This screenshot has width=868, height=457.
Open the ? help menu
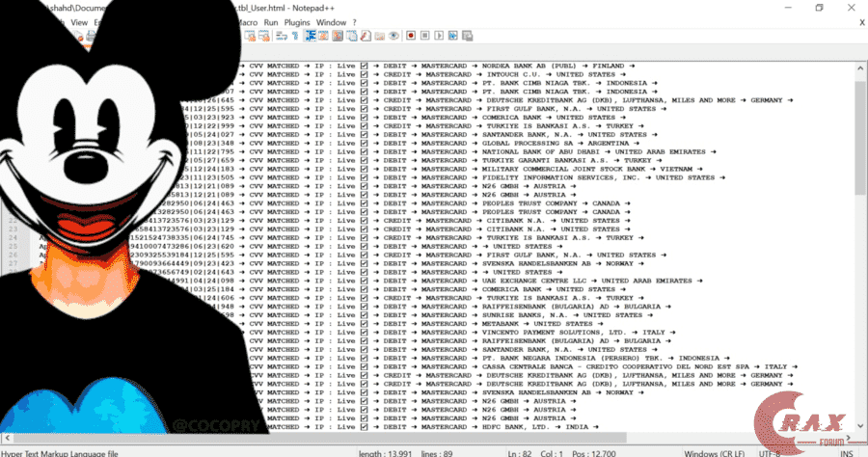tap(354, 23)
